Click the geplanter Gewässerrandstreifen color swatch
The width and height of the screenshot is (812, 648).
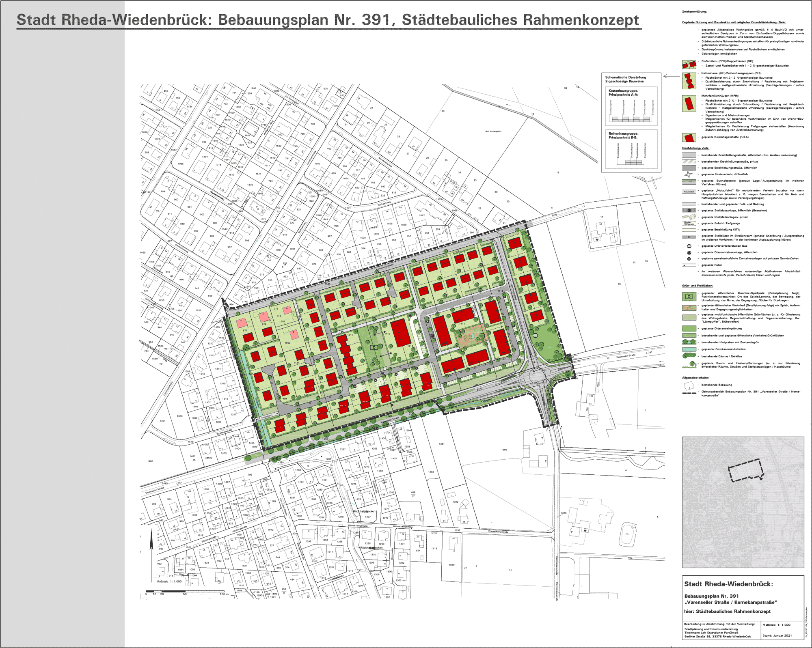click(689, 349)
